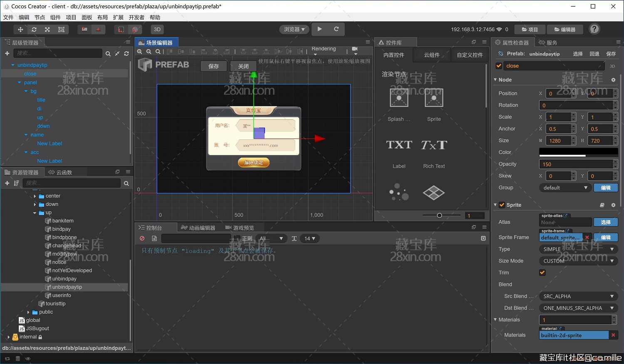The image size is (624, 364).
Task: Click the 编辑 button next to Group
Action: [x=606, y=188]
